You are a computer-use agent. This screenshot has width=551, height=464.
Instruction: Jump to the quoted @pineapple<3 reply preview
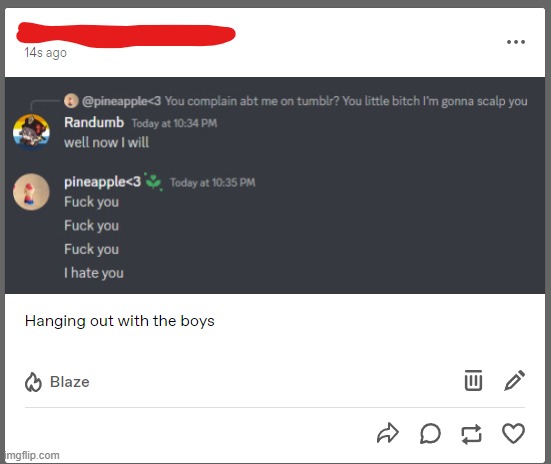coord(304,101)
